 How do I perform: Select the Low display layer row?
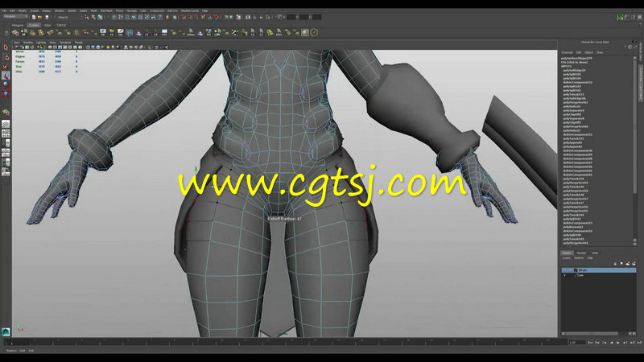coord(599,275)
